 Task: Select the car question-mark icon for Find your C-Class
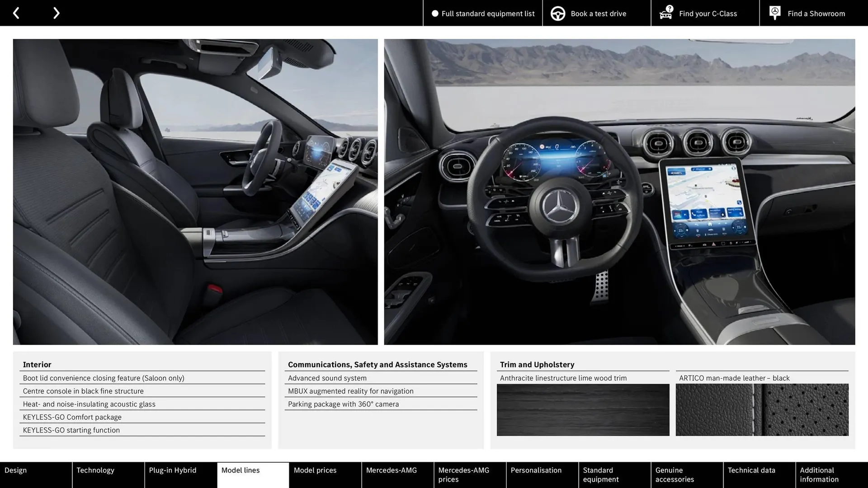[x=665, y=13]
